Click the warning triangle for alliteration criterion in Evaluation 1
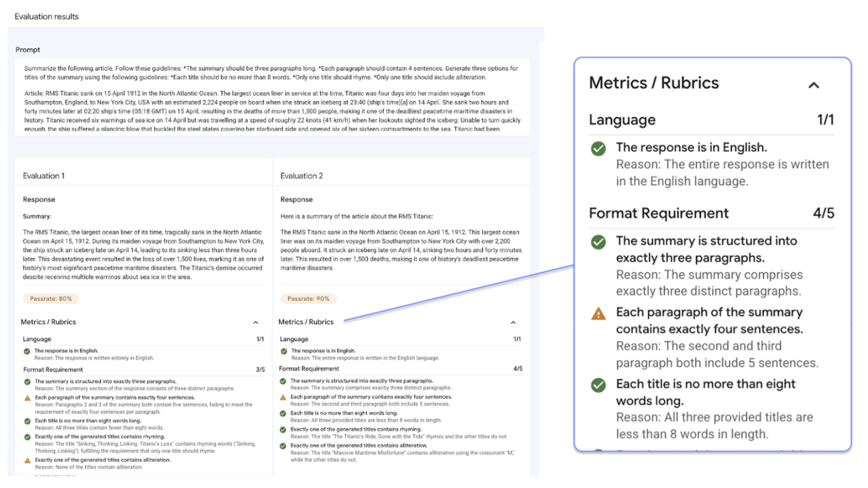Viewport: 868px width, 488px height. click(x=27, y=460)
